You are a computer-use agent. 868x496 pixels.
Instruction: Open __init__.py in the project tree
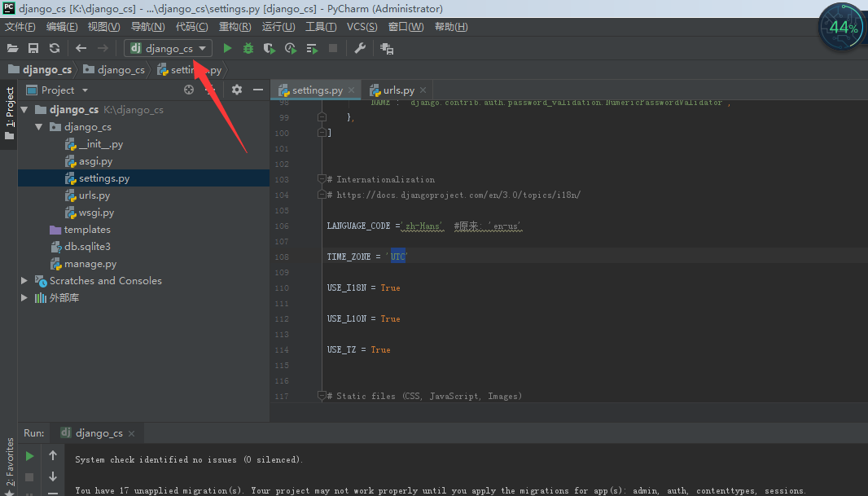tap(100, 144)
